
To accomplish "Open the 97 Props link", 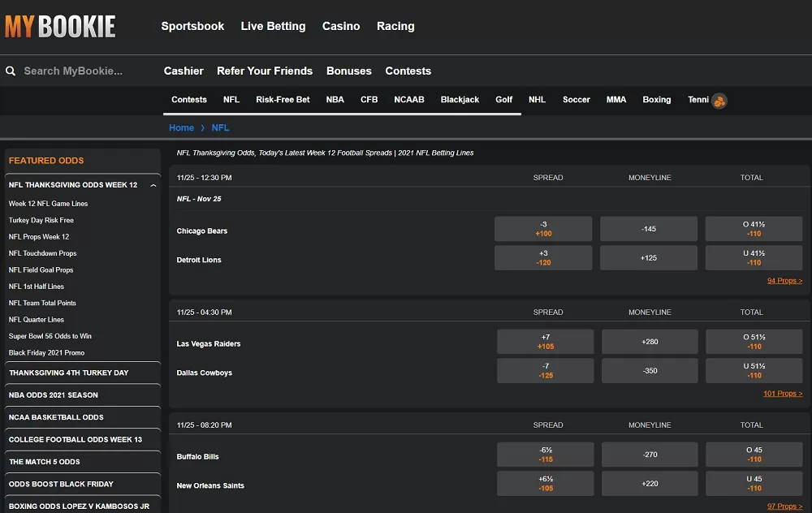I will 784,507.
